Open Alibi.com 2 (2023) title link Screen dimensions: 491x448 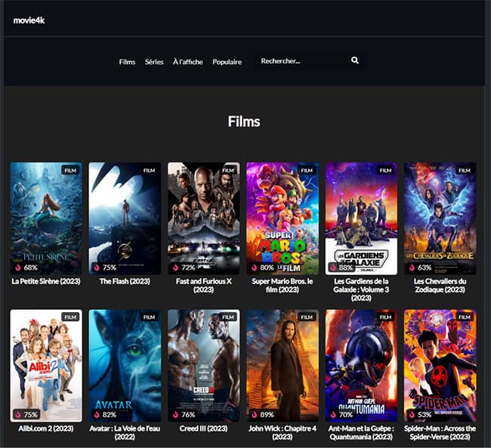pos(46,428)
